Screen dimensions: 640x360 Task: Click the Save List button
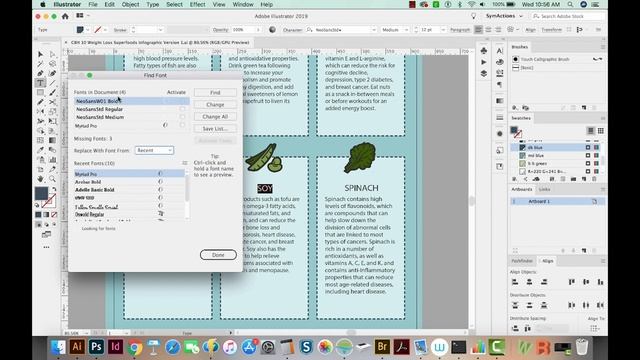215,129
